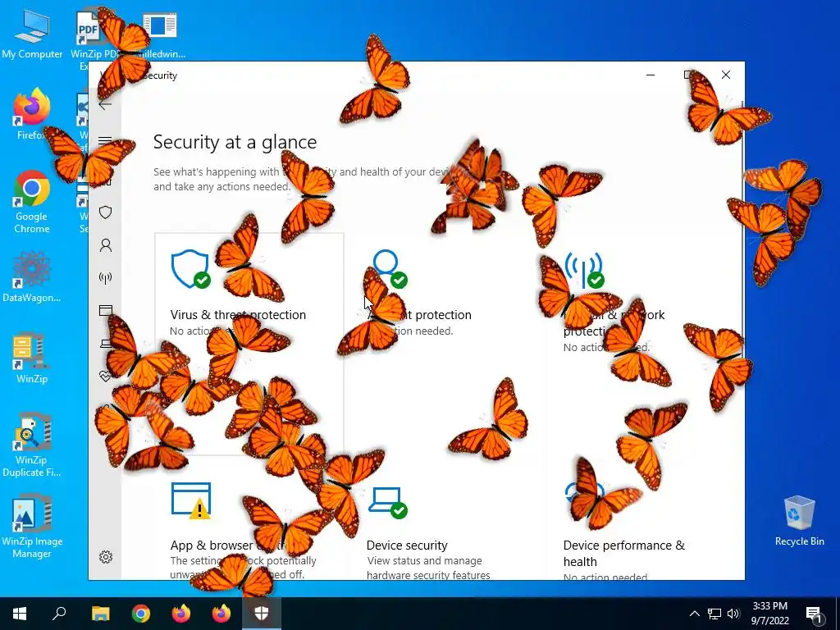840x630 pixels.
Task: Click the App & browser control warning tile icon
Action: 190,501
